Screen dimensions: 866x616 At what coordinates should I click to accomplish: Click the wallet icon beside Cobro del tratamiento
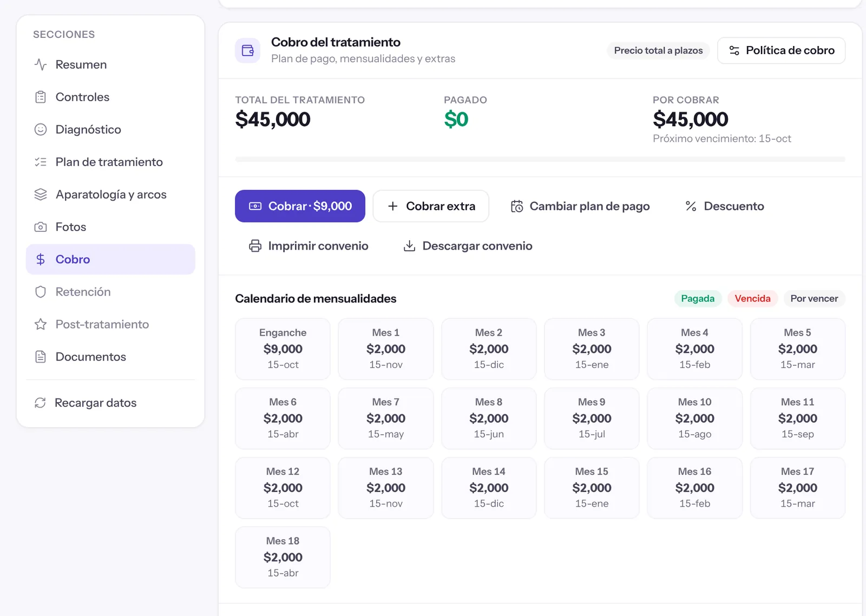click(x=248, y=50)
